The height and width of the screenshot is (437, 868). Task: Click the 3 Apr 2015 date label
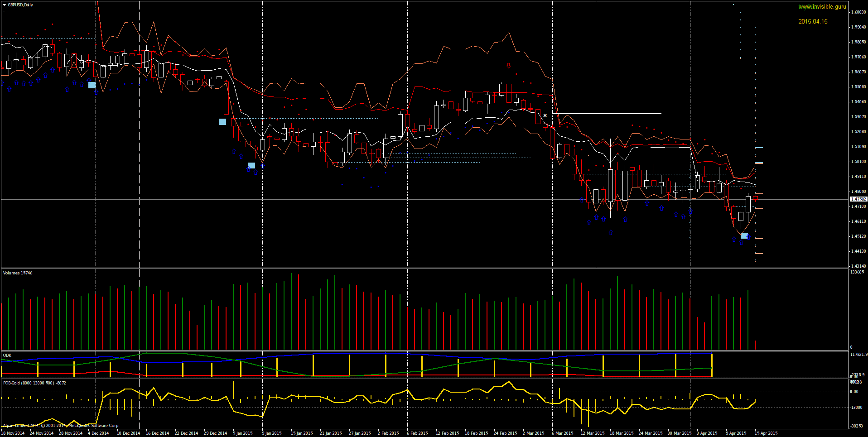tap(707, 433)
